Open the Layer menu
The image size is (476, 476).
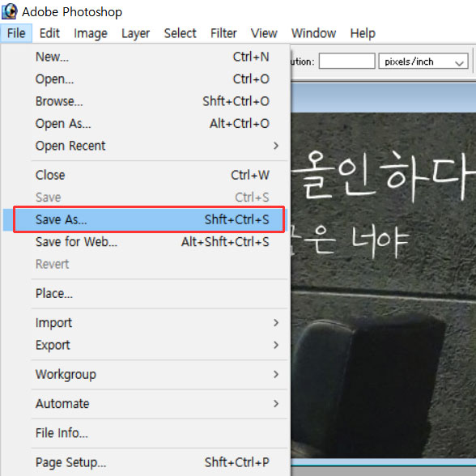click(x=135, y=33)
